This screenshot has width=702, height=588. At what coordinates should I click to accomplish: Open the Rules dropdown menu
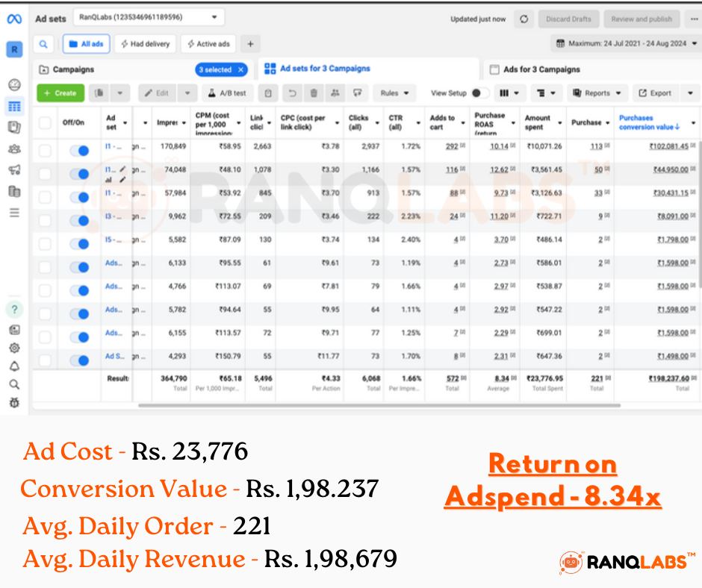point(394,93)
